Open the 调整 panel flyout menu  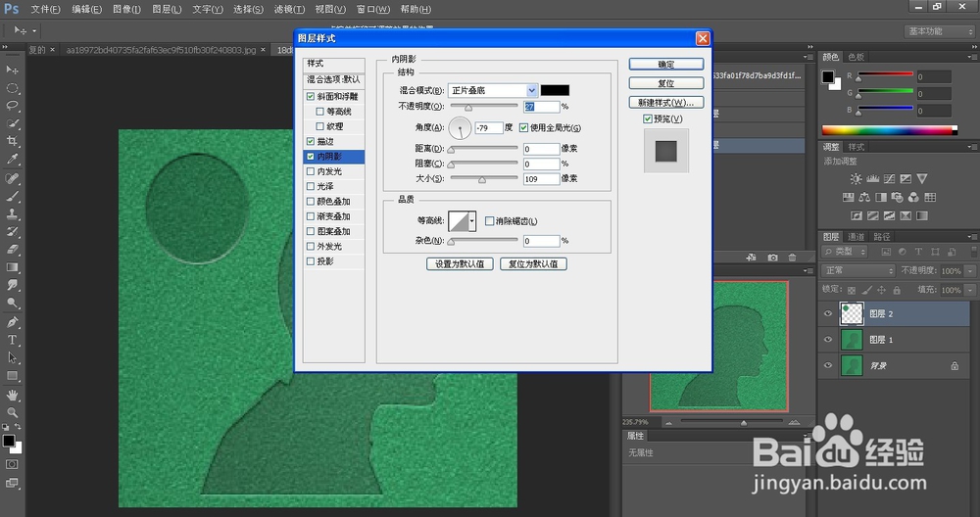971,147
